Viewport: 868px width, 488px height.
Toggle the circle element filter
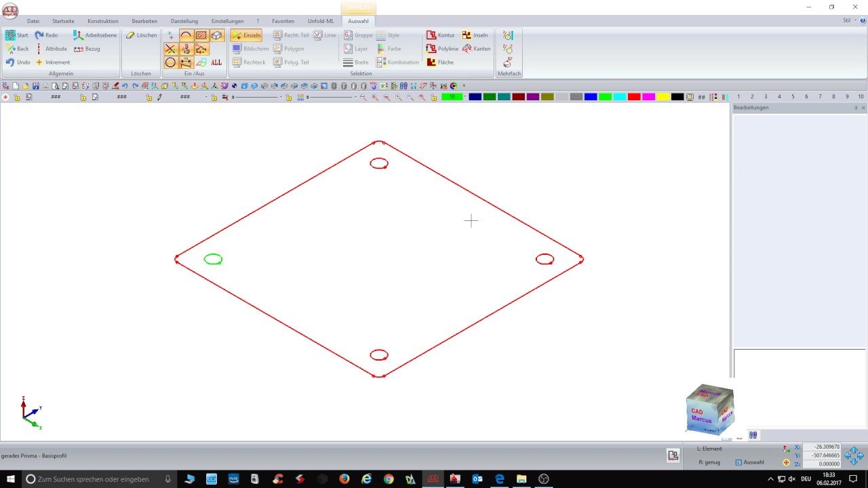(x=171, y=62)
